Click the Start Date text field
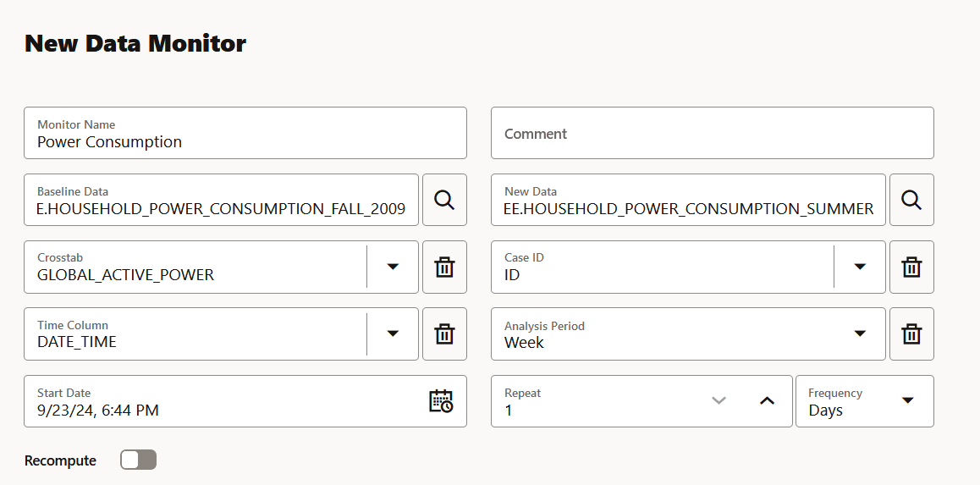 tap(225, 401)
